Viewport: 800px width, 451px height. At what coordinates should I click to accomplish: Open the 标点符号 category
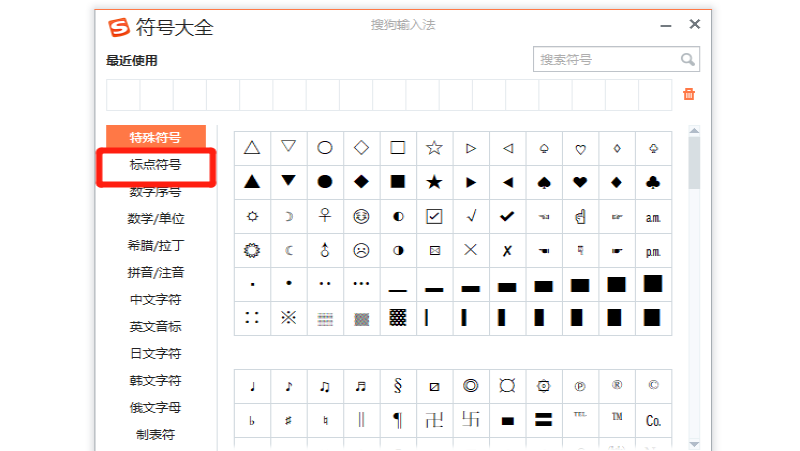[x=156, y=165]
